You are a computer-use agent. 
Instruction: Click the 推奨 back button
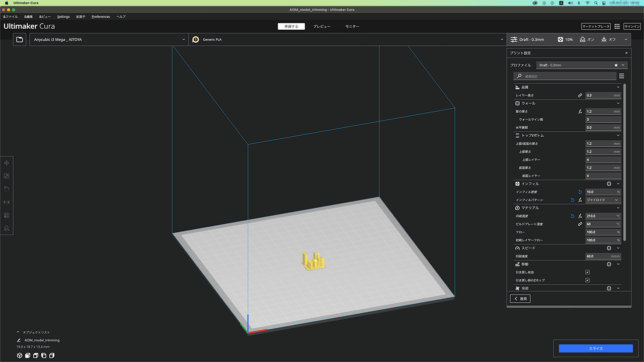(520, 299)
